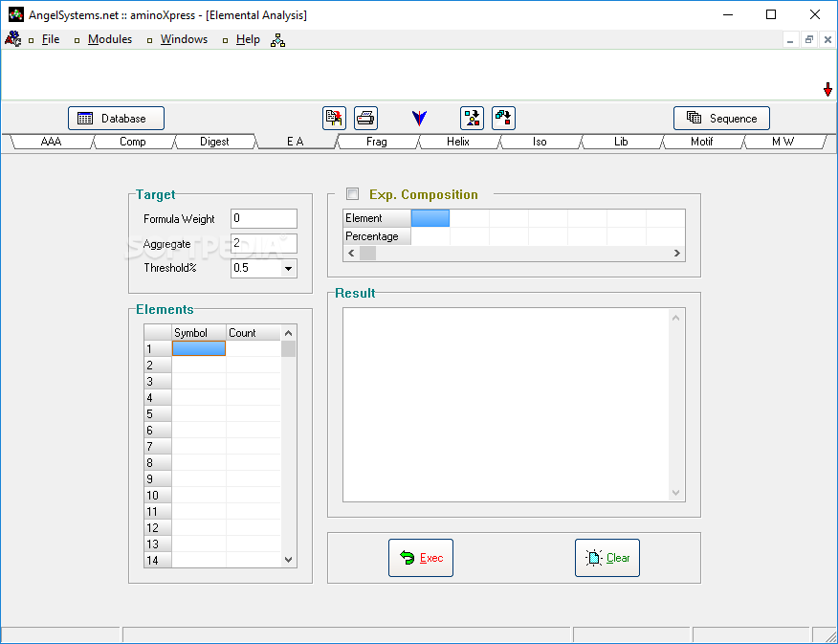Click the printer toolbar icon
The image size is (838, 644).
pos(365,118)
